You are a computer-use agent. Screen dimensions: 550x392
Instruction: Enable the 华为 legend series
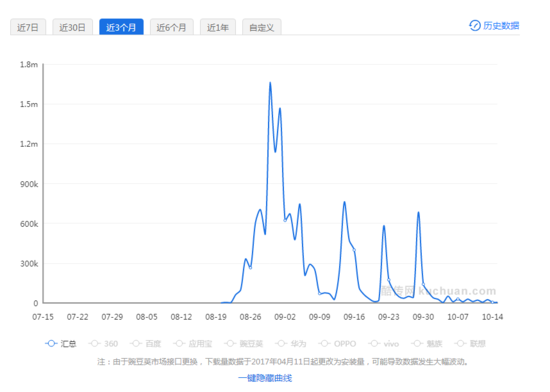[x=281, y=344]
